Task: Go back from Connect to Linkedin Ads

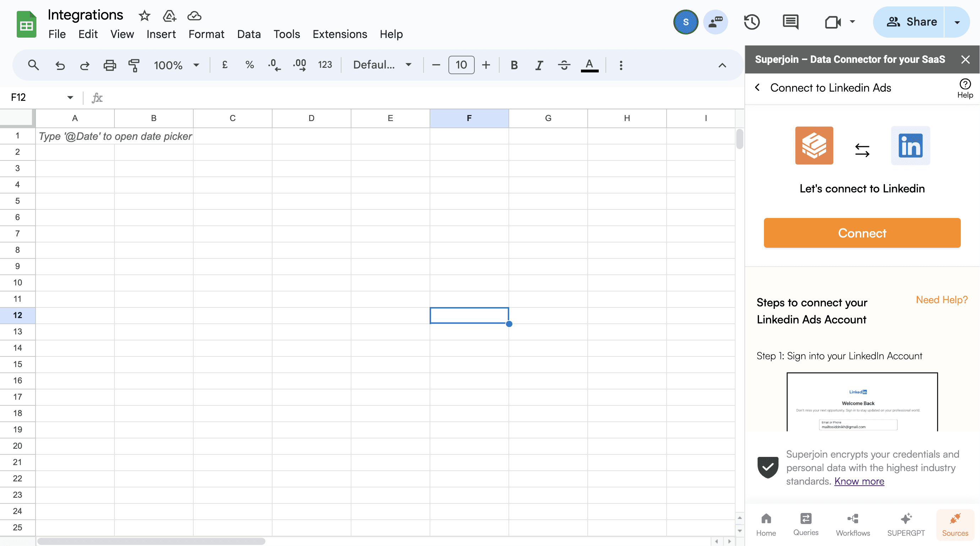Action: click(758, 88)
